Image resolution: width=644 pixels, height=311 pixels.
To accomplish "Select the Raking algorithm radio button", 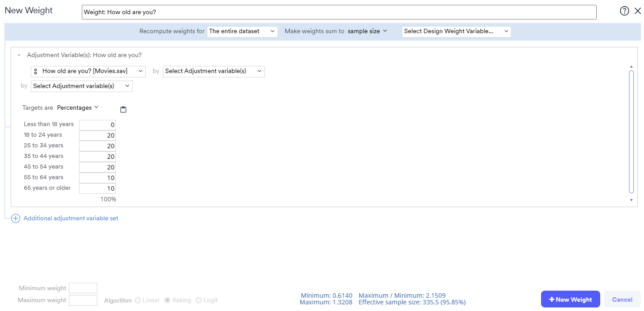I will point(168,300).
